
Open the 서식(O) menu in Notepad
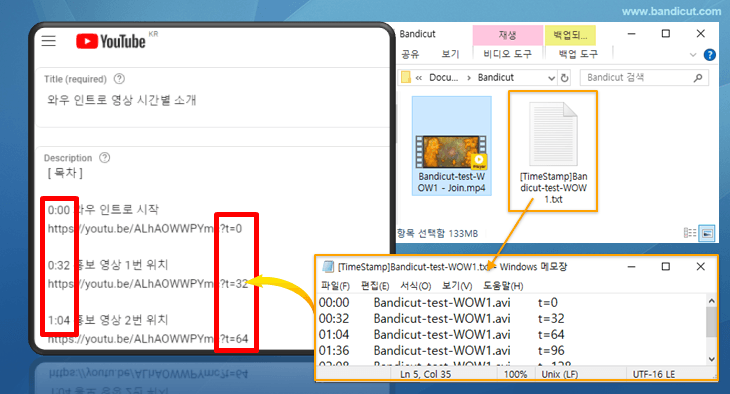pyautogui.click(x=416, y=285)
